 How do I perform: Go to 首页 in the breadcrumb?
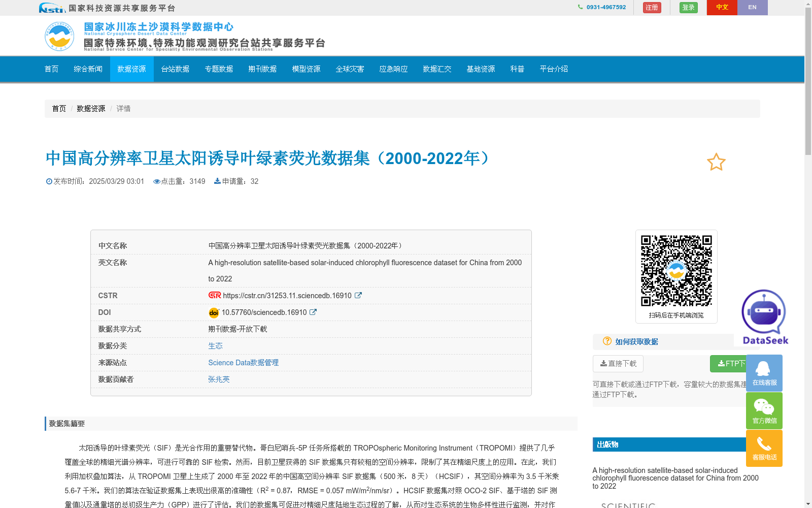point(59,109)
